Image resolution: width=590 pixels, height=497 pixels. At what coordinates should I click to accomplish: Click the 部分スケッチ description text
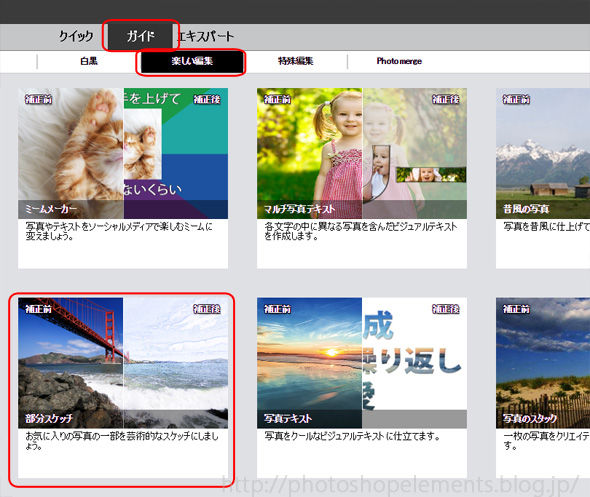(122, 441)
